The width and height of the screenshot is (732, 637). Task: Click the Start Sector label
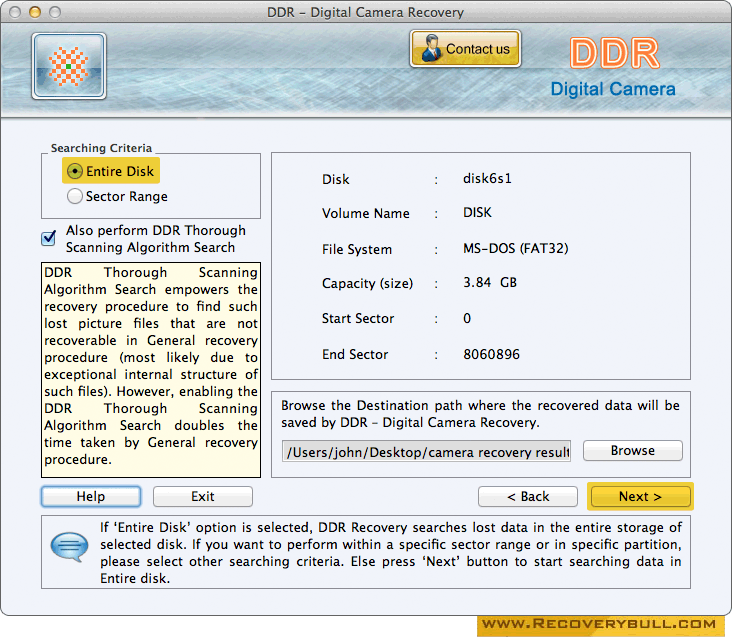358,318
